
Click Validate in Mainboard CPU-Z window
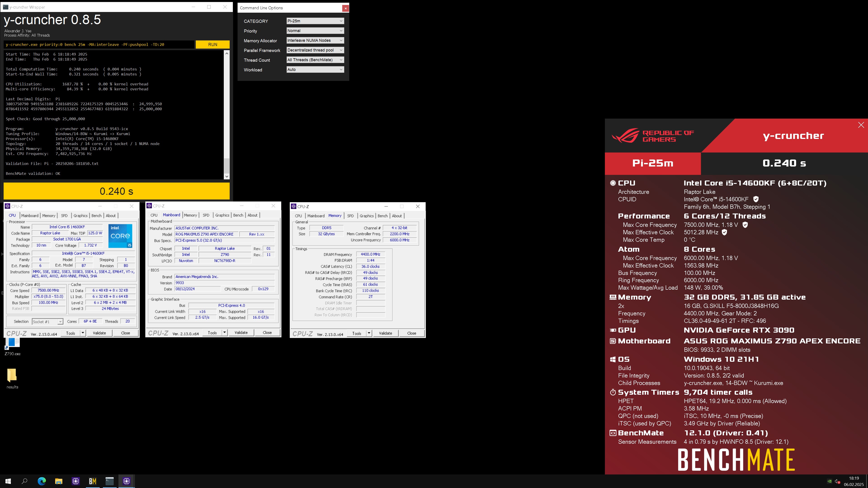tap(241, 333)
